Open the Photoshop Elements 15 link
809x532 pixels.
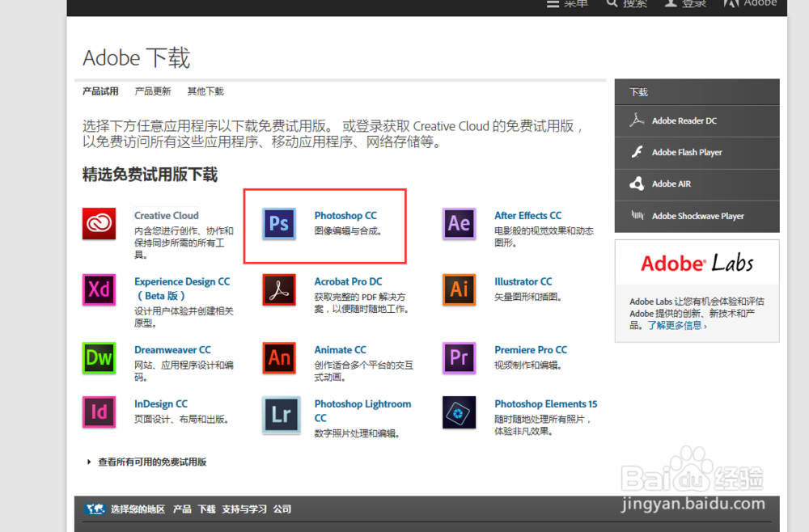click(x=546, y=403)
